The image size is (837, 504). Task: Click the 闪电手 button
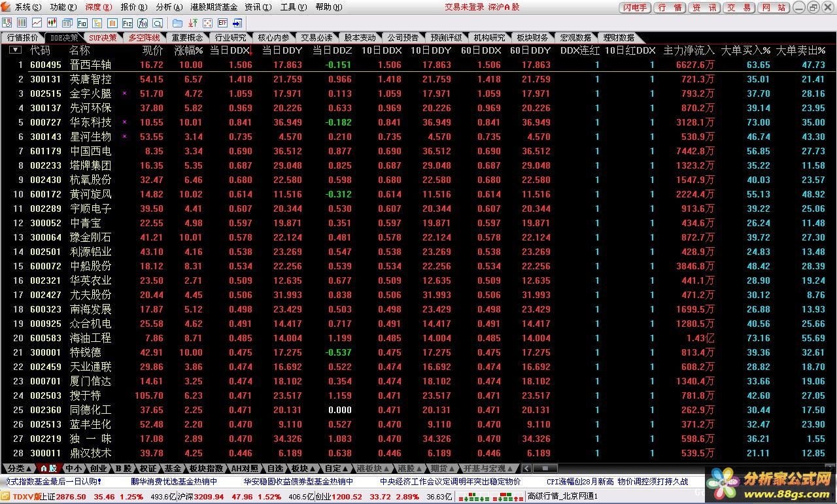pyautogui.click(x=634, y=7)
